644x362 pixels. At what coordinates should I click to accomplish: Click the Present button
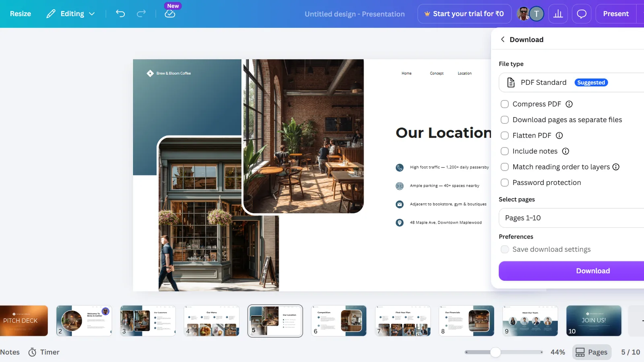pyautogui.click(x=616, y=14)
